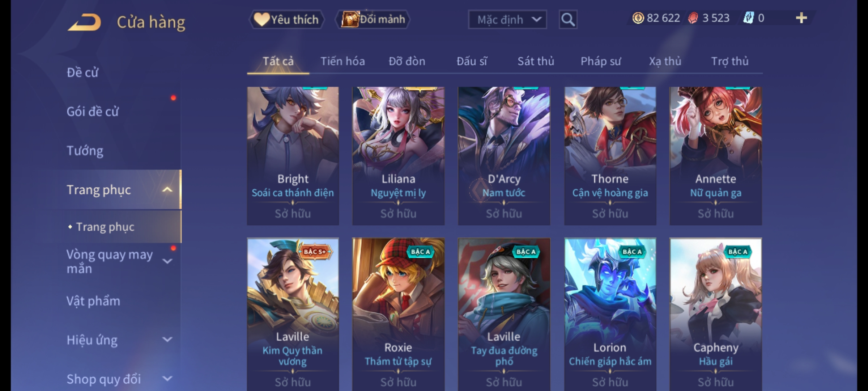Tap the gold coin currency icon

click(x=638, y=18)
